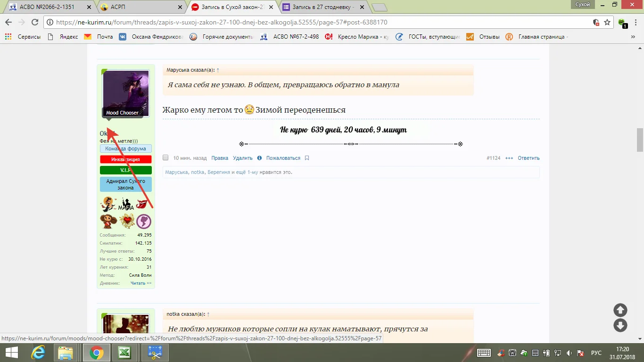Reload the current forum page
644x362 pixels.
point(34,22)
